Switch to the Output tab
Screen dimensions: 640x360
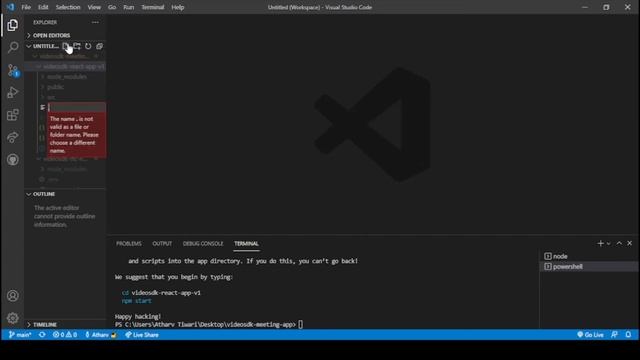pyautogui.click(x=162, y=244)
